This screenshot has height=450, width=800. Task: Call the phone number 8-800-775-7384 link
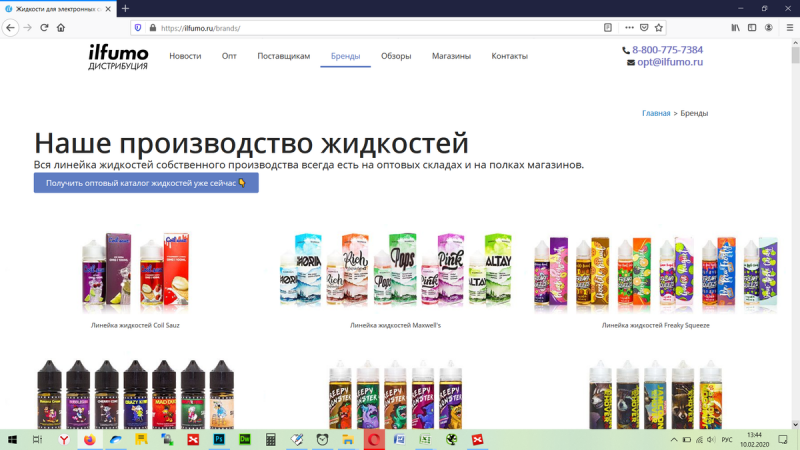[667, 49]
